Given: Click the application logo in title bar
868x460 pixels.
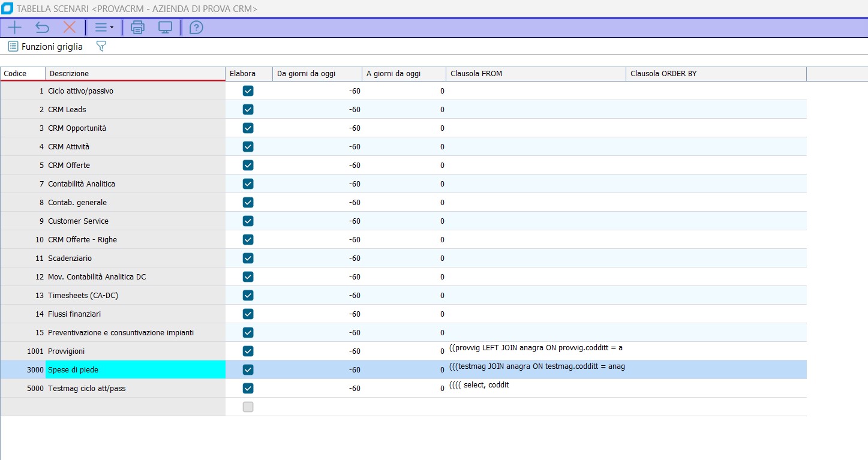Looking at the screenshot, I should (x=8, y=9).
